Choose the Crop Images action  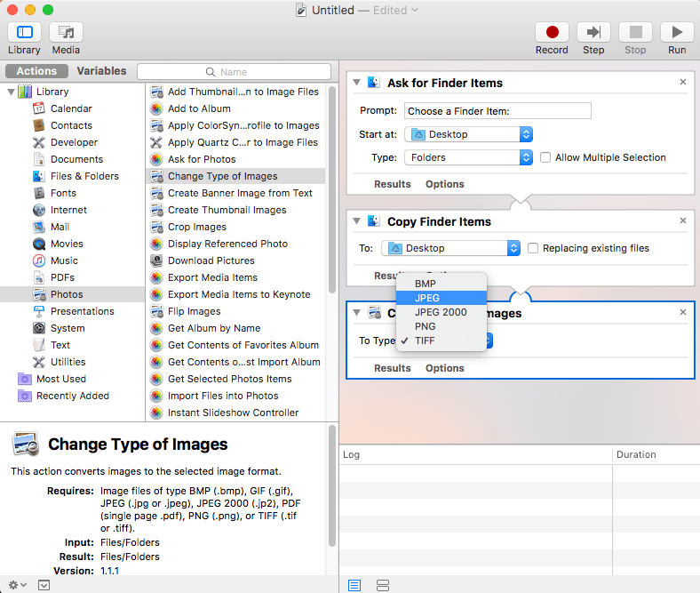197,227
